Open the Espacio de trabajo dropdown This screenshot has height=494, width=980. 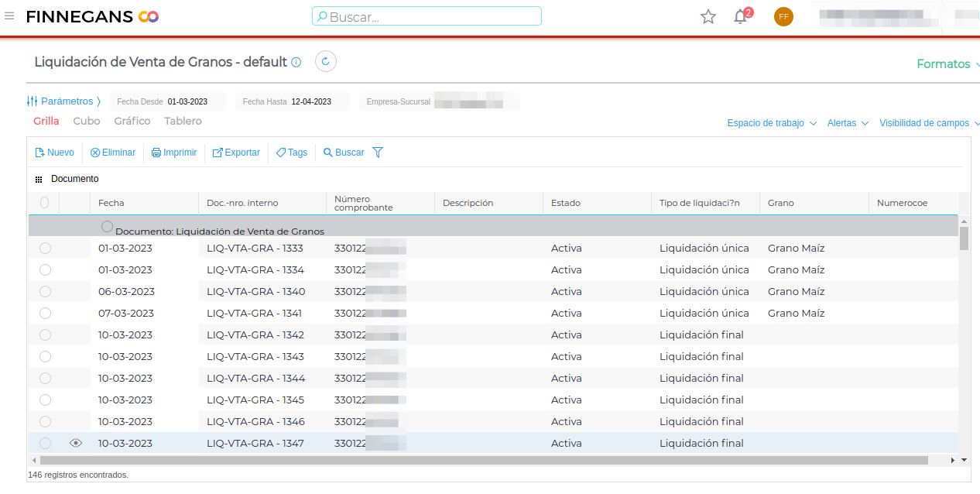tap(772, 123)
